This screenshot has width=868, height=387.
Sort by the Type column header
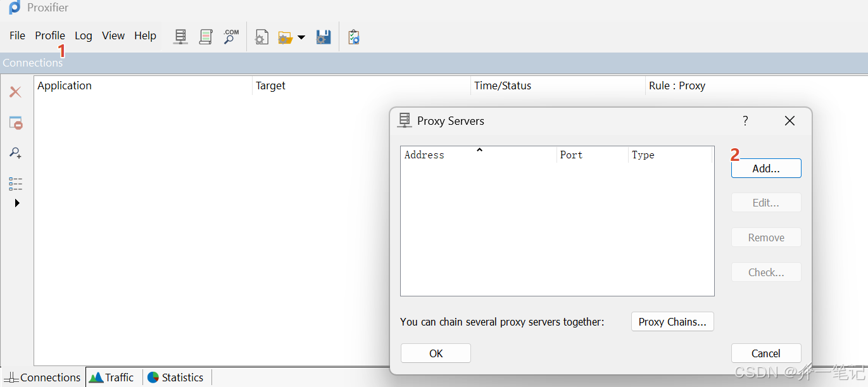tap(670, 155)
